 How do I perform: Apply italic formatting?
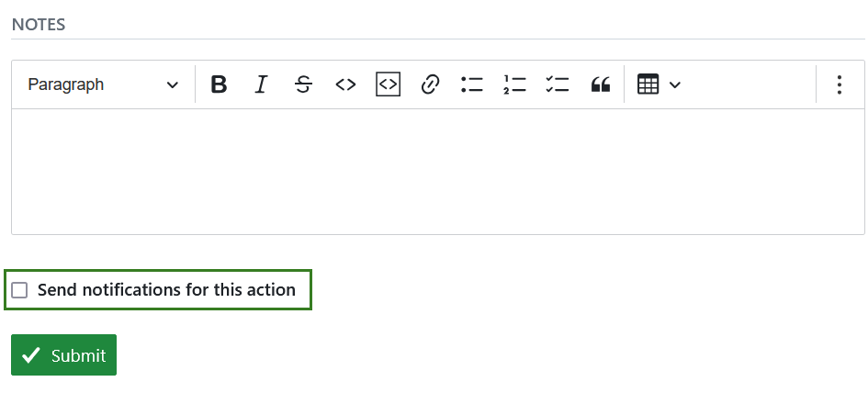261,84
